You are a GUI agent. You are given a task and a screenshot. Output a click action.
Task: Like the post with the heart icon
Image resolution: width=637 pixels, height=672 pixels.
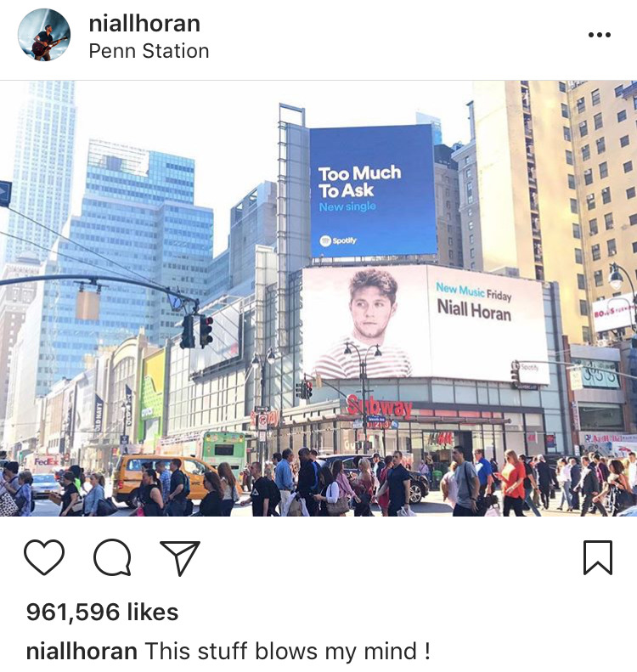click(x=44, y=557)
